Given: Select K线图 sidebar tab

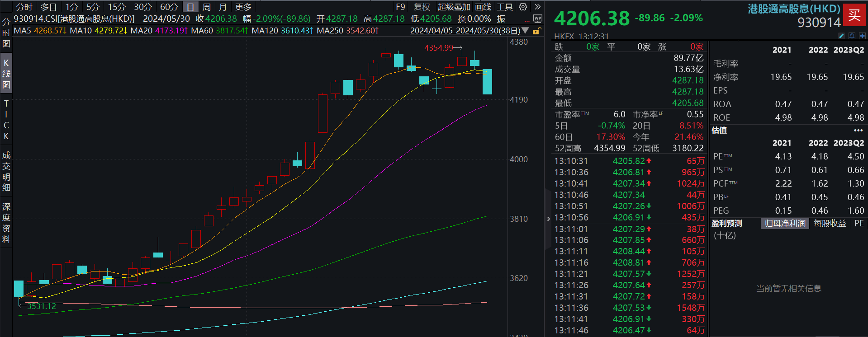Looking at the screenshot, I should 6,74.
